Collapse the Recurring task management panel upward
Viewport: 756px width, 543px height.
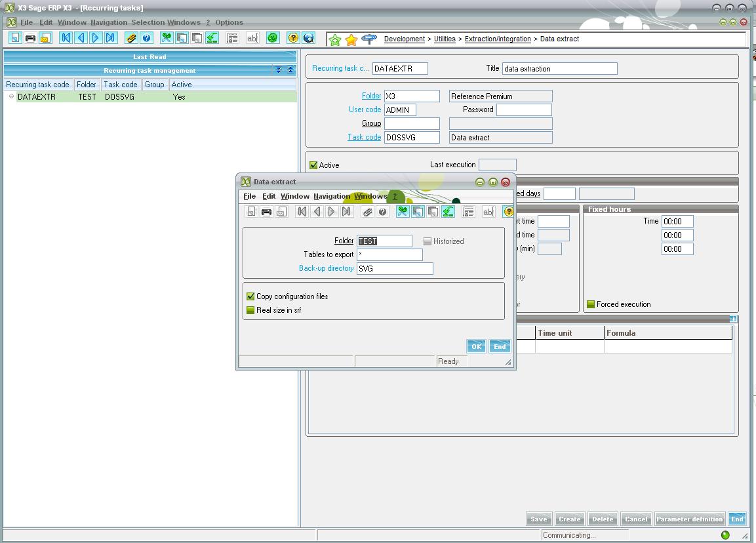coord(290,70)
